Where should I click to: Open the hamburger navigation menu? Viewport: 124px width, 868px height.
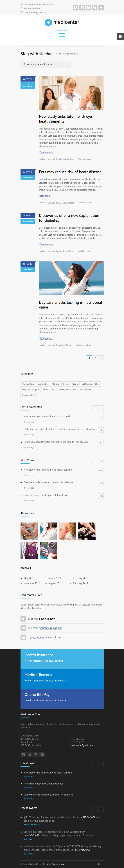(62, 35)
